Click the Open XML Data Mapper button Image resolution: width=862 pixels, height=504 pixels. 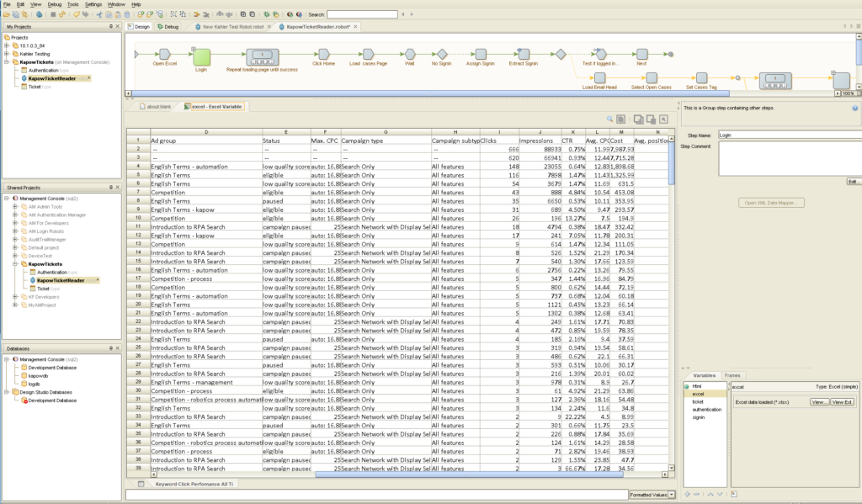(x=771, y=203)
